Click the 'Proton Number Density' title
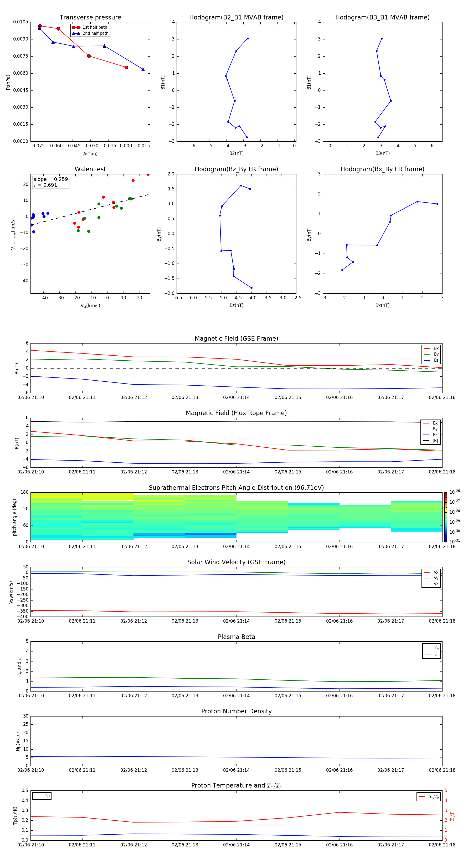Image resolution: width=473 pixels, height=868 pixels. point(236,711)
